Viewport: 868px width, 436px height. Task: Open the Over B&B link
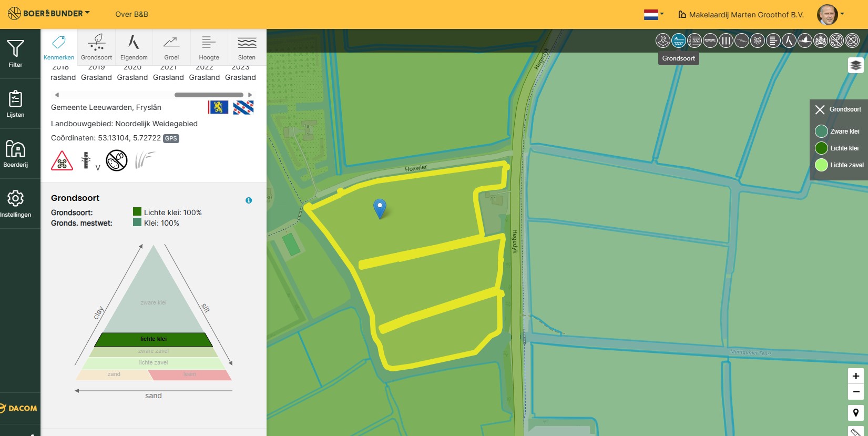click(132, 14)
